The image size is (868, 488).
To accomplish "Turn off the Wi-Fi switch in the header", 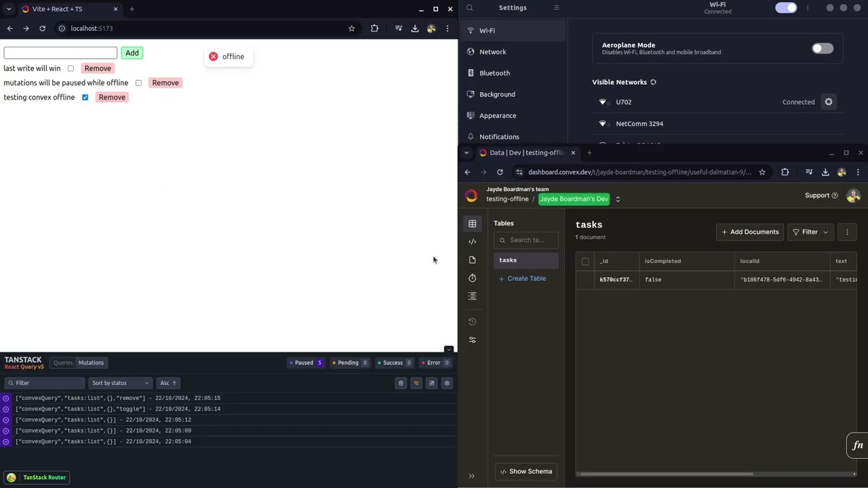I will click(x=786, y=8).
